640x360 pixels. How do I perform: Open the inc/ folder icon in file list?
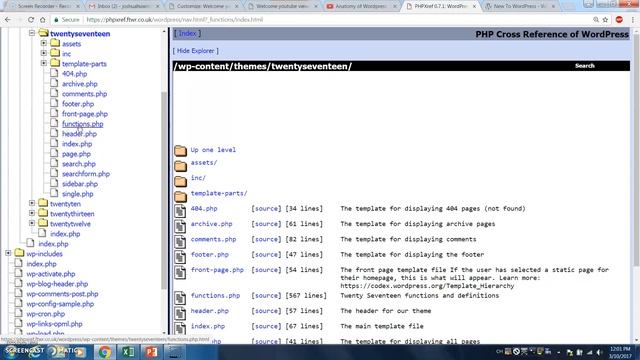(x=180, y=181)
